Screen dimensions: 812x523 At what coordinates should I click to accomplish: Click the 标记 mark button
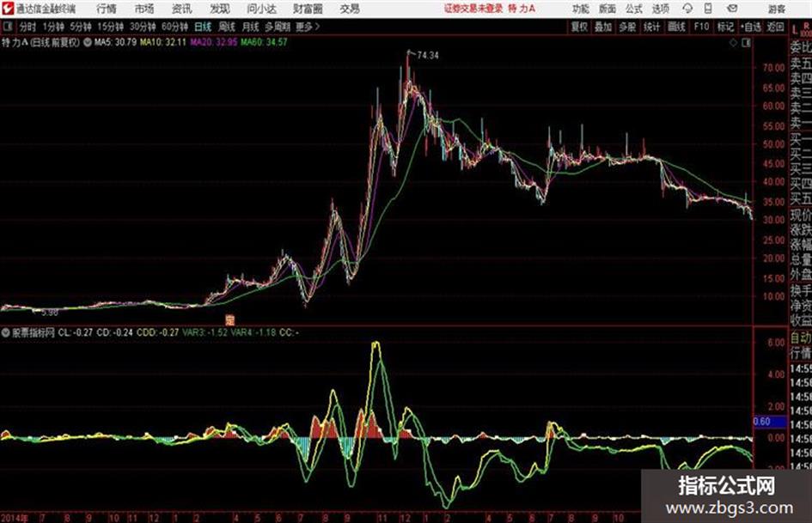click(x=725, y=27)
